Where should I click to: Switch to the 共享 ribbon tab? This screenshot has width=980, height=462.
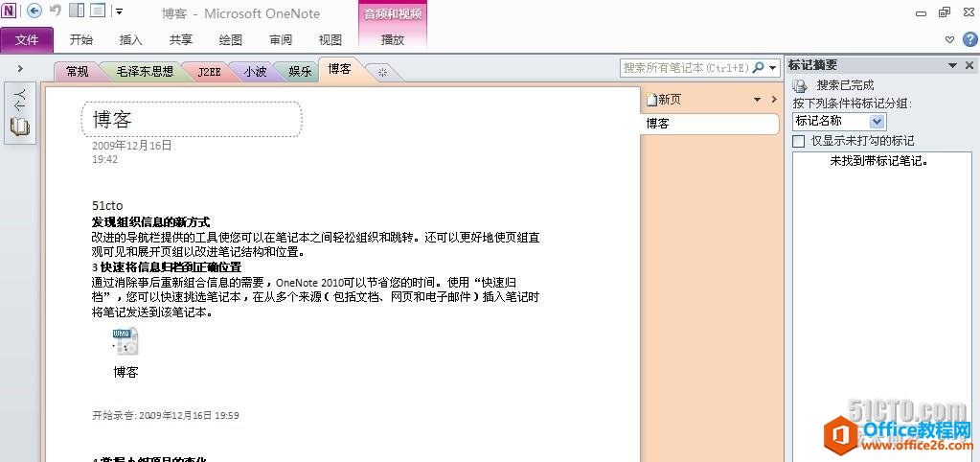pos(181,40)
